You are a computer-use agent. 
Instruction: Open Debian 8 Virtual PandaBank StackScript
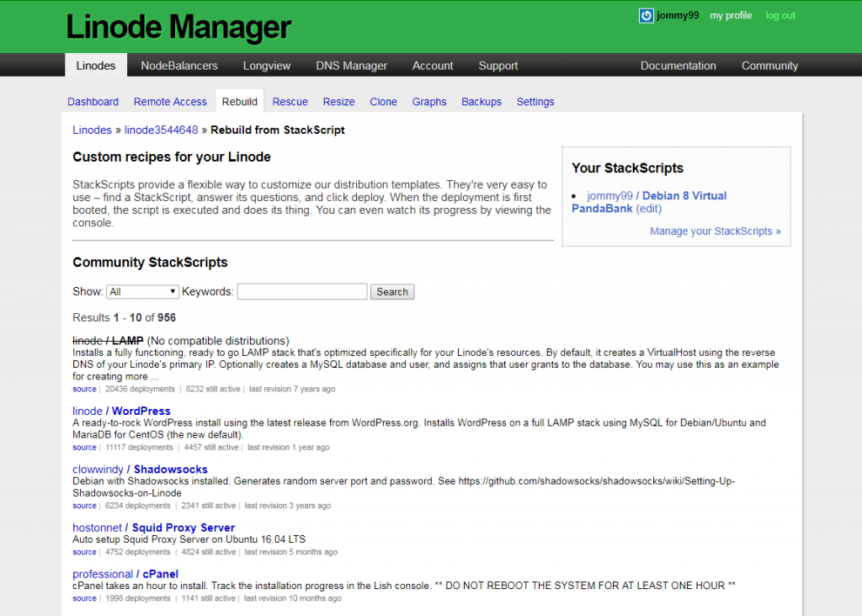coord(649,202)
